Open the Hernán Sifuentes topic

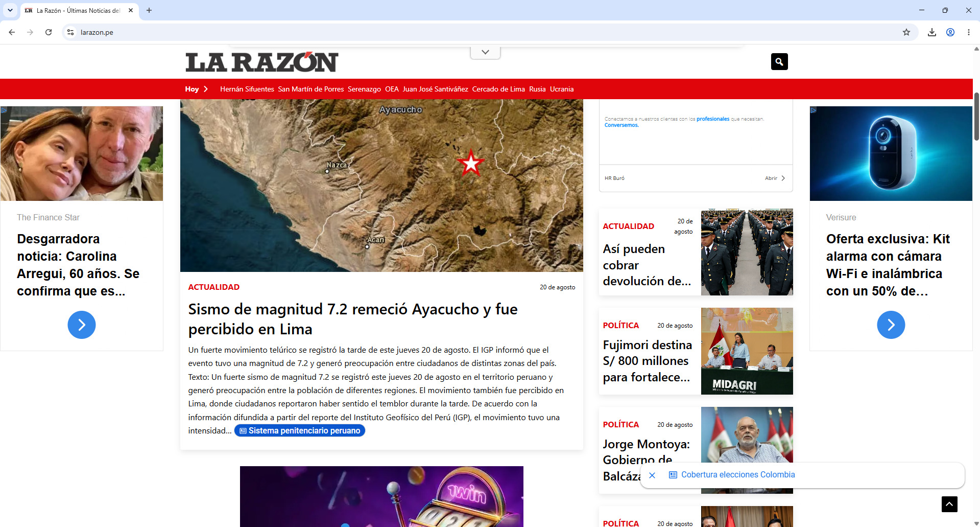pos(247,89)
